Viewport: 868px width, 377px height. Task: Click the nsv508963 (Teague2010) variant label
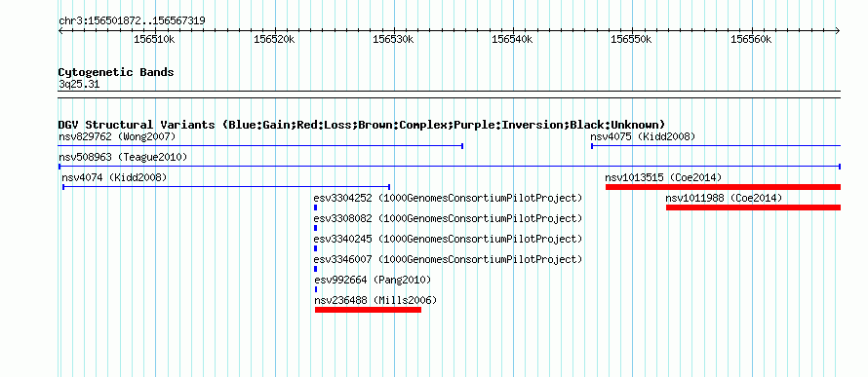pyautogui.click(x=123, y=157)
